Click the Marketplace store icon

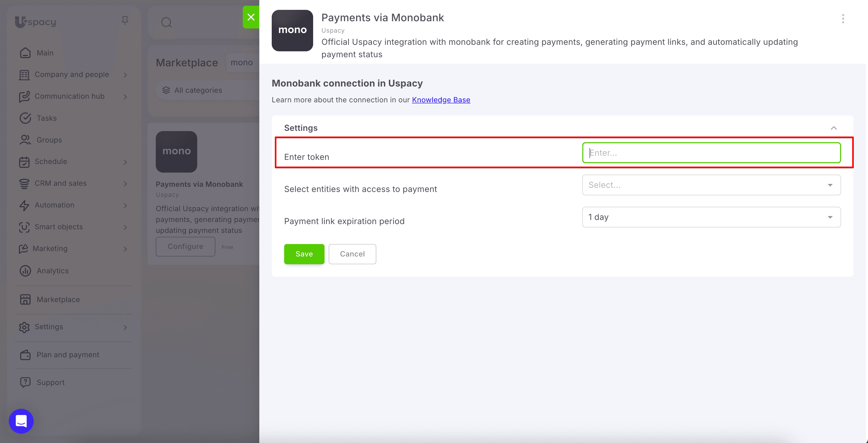pyautogui.click(x=25, y=299)
